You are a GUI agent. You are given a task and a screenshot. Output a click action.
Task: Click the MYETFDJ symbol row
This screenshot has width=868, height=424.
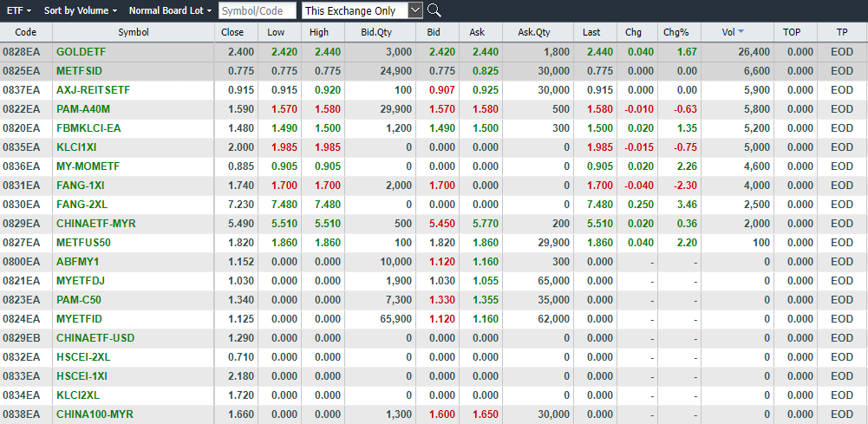pos(81,281)
